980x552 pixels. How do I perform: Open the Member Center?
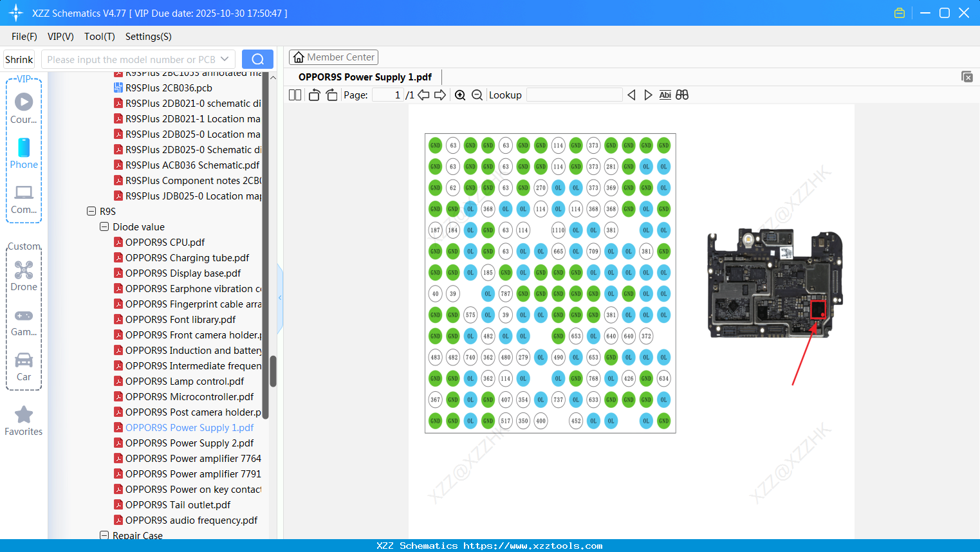pyautogui.click(x=333, y=57)
